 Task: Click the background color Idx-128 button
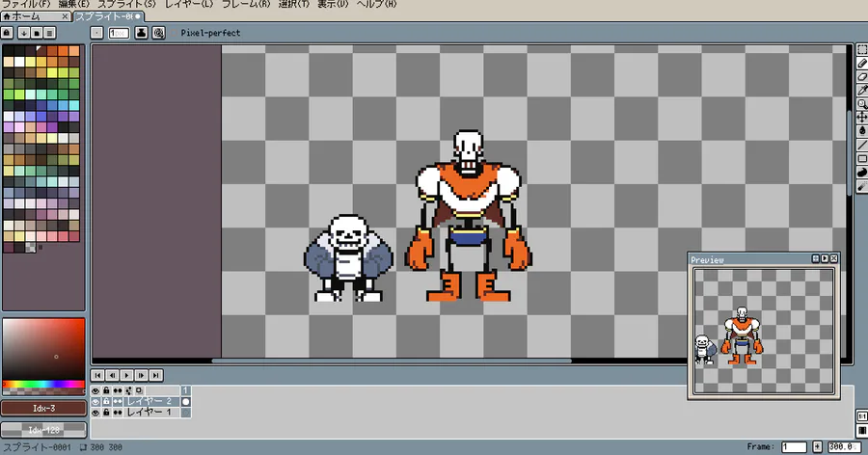pyautogui.click(x=43, y=430)
